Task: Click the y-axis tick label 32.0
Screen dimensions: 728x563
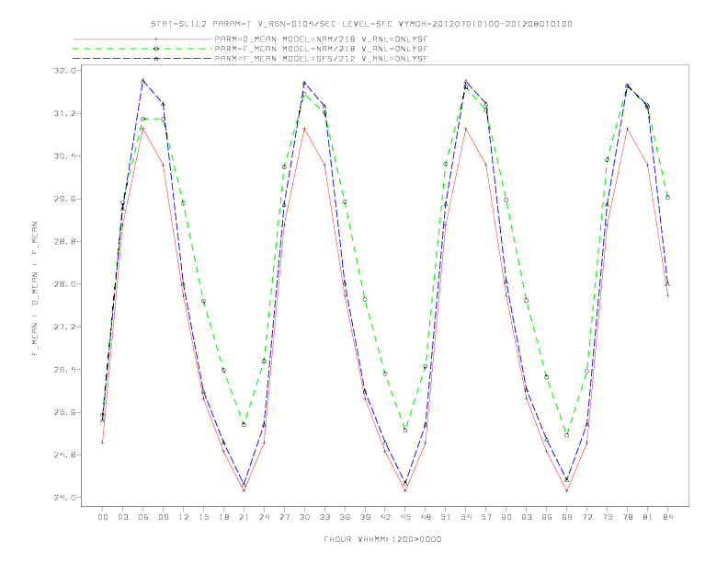Action: click(x=64, y=71)
